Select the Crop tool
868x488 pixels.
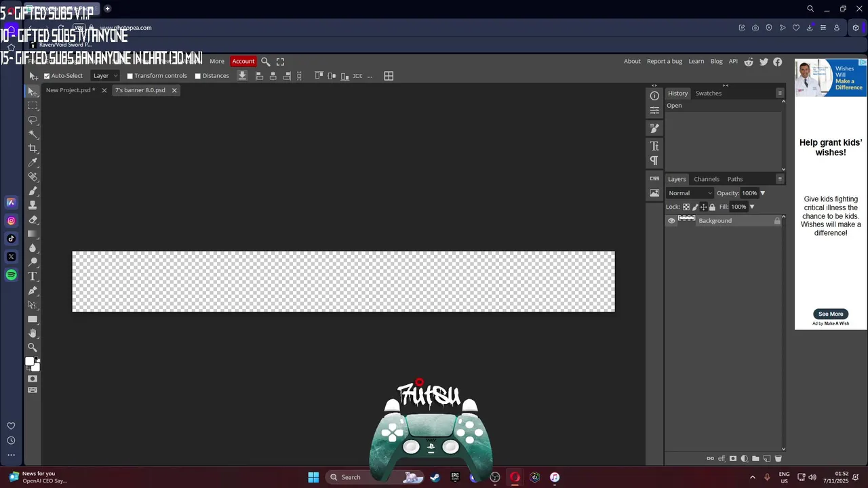[33, 148]
